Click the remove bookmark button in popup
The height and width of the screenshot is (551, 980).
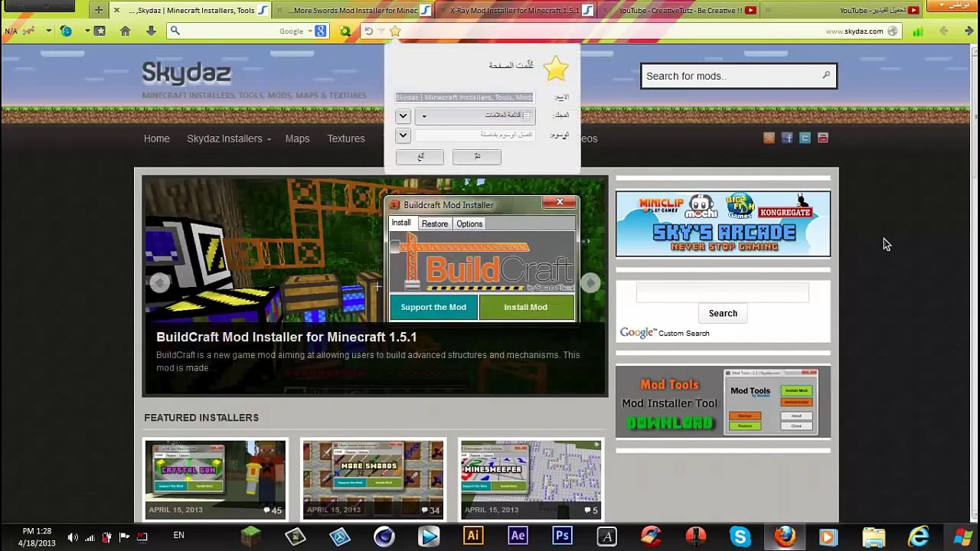[x=420, y=156]
